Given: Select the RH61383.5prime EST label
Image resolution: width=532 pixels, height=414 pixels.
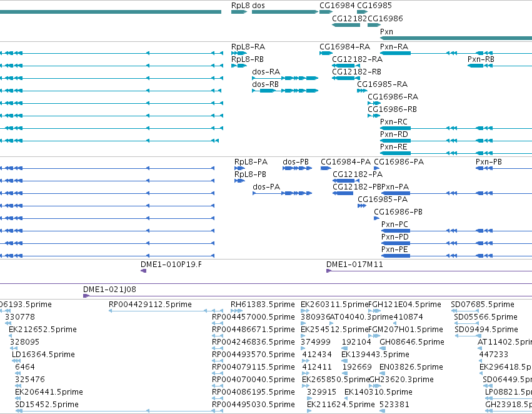Looking at the screenshot, I should pyautogui.click(x=263, y=305).
